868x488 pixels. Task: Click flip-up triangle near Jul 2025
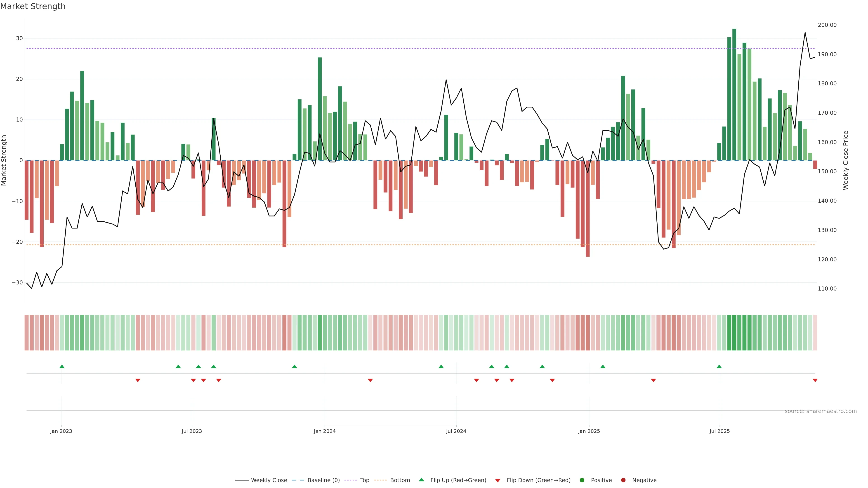719,366
